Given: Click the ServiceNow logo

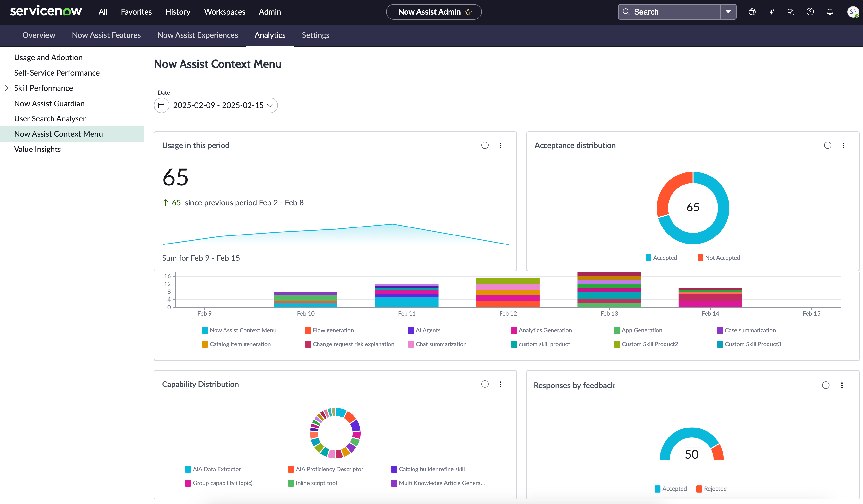Looking at the screenshot, I should point(46,11).
